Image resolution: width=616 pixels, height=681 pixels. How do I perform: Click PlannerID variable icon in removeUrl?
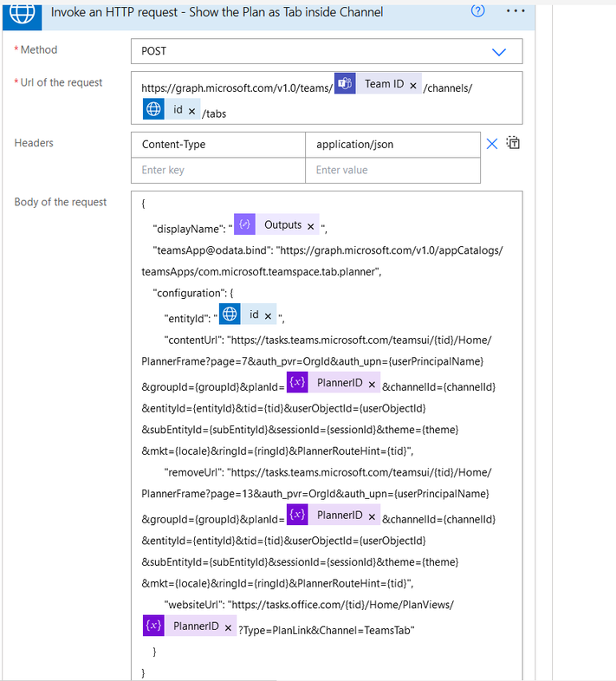coord(297,515)
